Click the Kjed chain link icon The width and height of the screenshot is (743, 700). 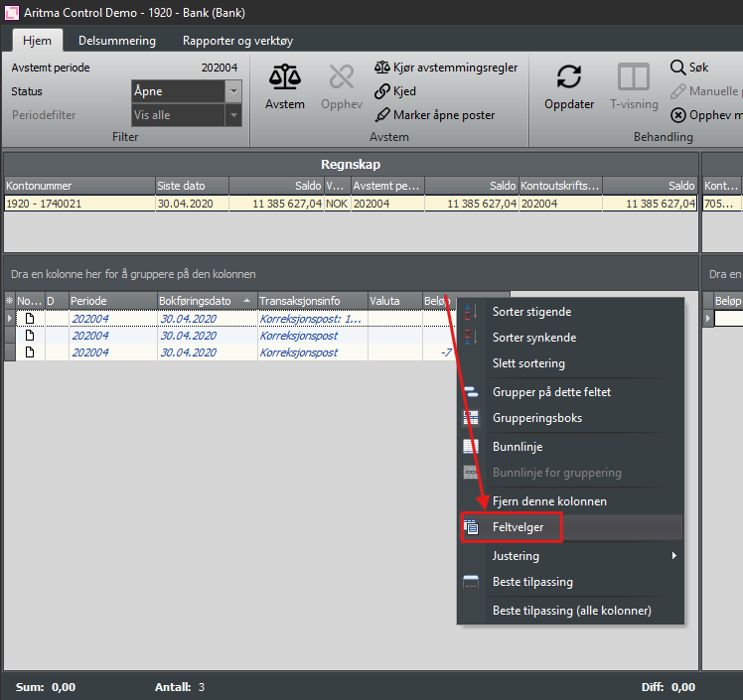point(382,91)
